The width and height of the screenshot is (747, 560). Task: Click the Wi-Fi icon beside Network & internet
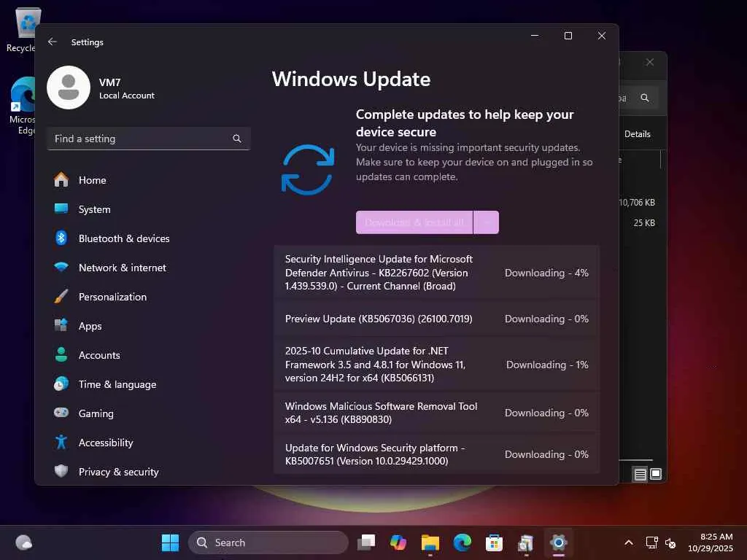pyautogui.click(x=61, y=267)
